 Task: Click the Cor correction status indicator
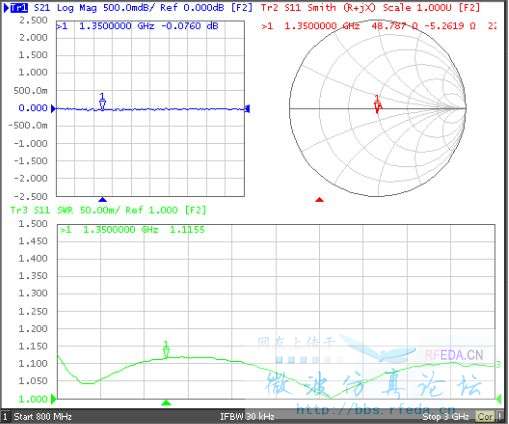[x=485, y=417]
